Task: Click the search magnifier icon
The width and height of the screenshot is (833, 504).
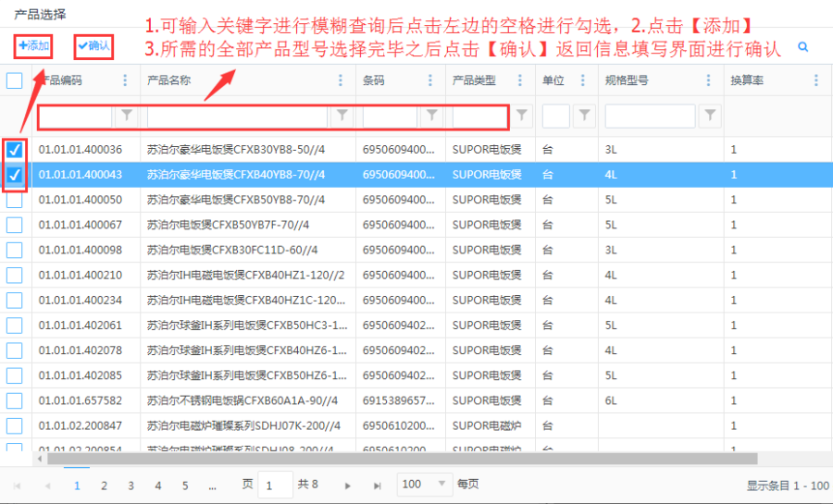Action: coord(802,46)
